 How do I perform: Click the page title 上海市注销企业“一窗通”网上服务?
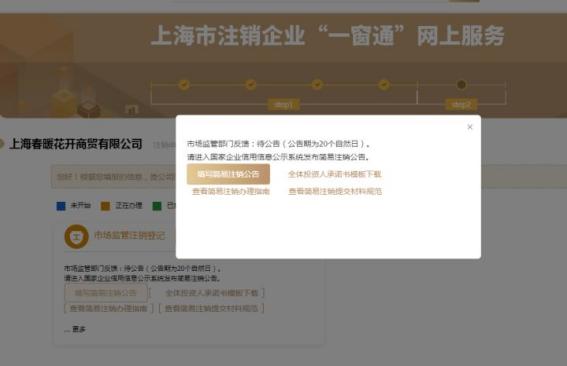327,35
